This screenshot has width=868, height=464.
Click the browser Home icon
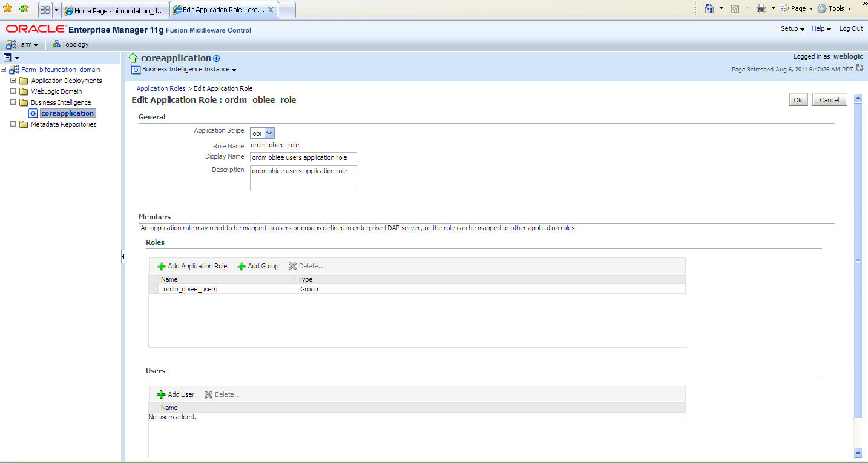pos(709,8)
